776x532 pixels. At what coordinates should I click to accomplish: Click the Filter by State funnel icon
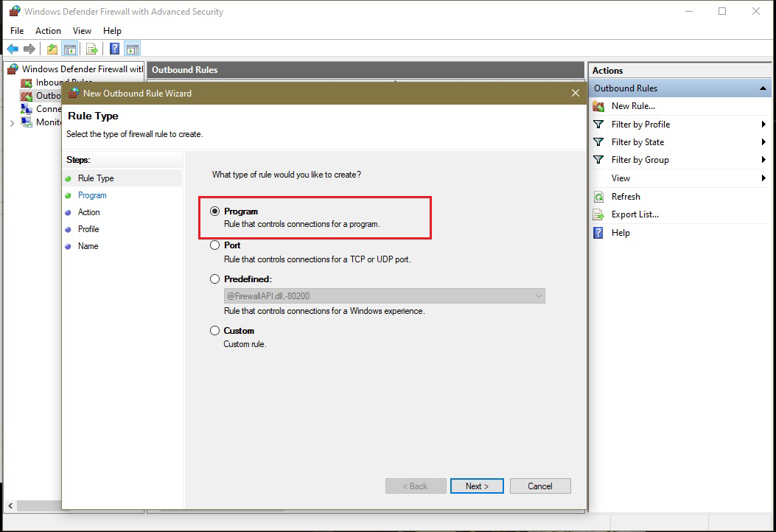[598, 142]
